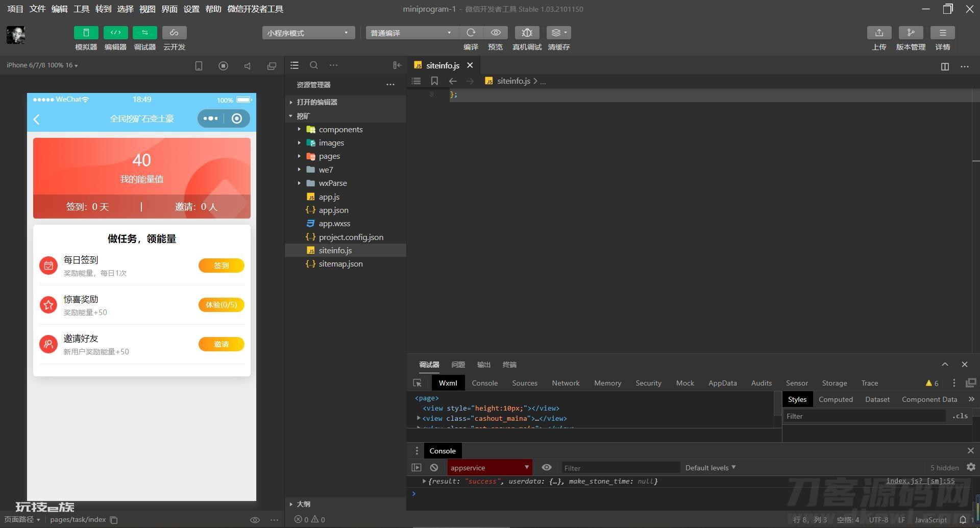Screen dimensions: 980x528
Task: Toggle the editor panel button
Action: pos(115,33)
